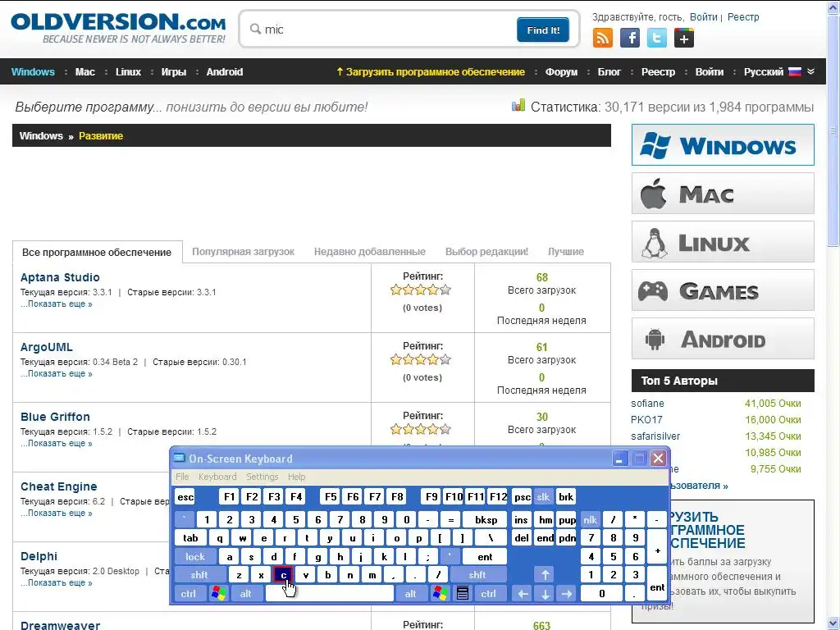
Task: Click the Russian flag language icon
Action: coord(795,72)
